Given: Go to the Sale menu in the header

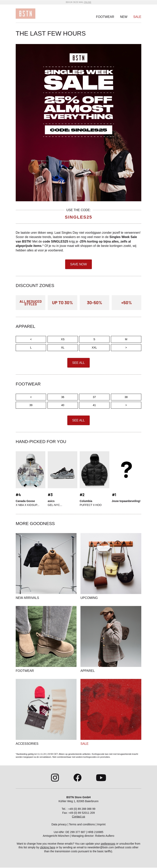Looking at the screenshot, I should click(137, 17).
